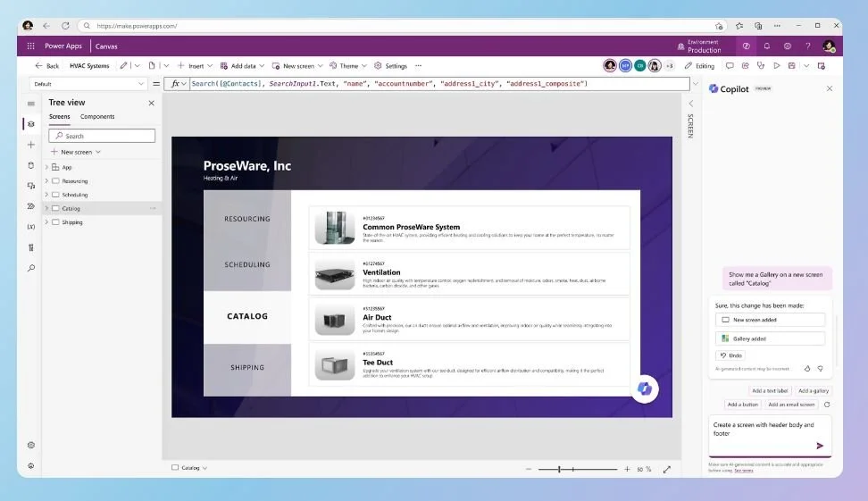Toggle the Copilot icon in the purple header
Screen dimensions: 868x501
(746, 46)
